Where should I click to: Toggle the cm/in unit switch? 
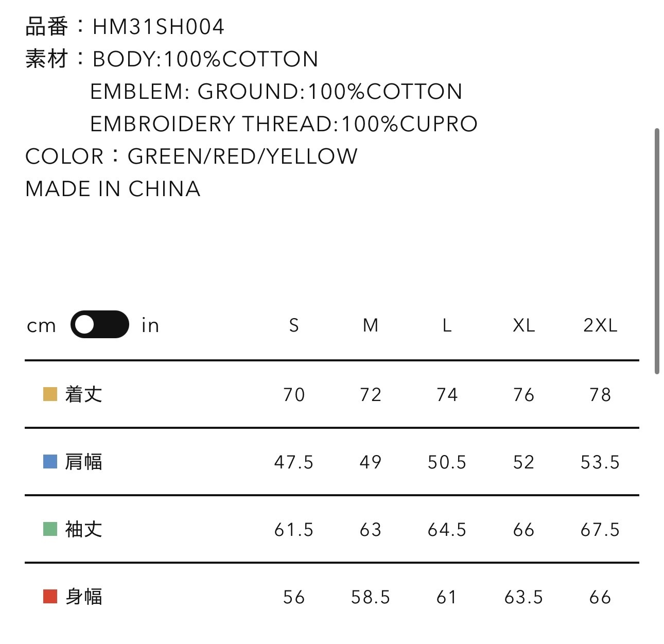click(99, 325)
